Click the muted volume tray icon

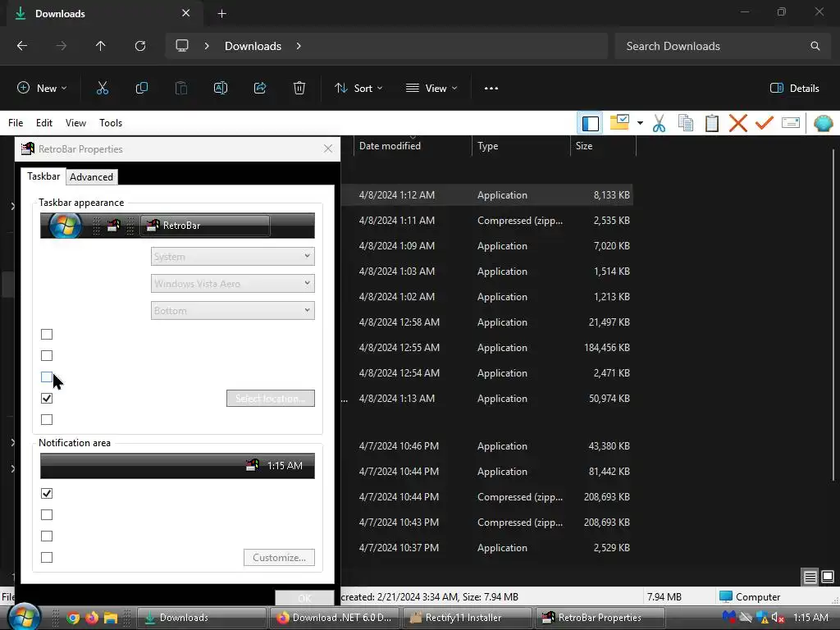click(x=778, y=618)
